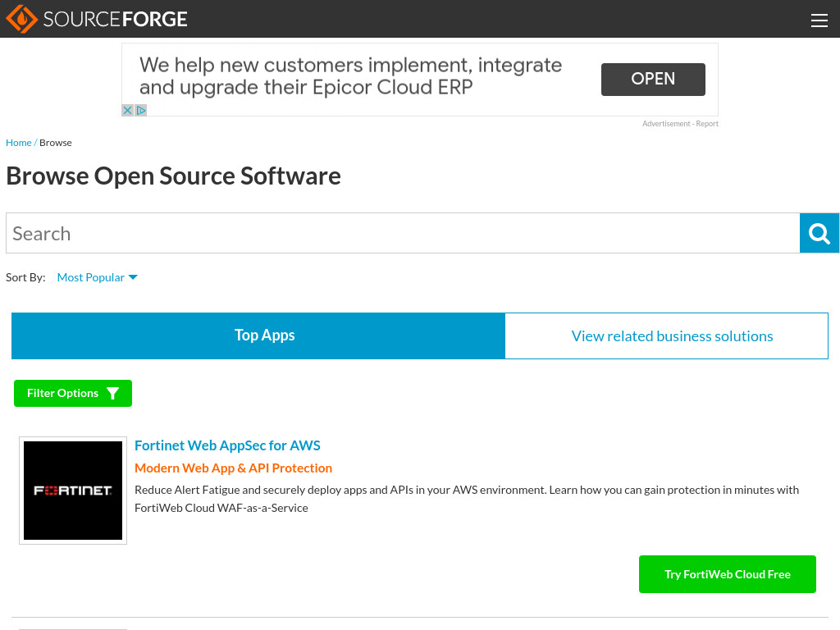Open Fortinet Web AppSec for AWS link
The image size is (840, 630).
[227, 445]
